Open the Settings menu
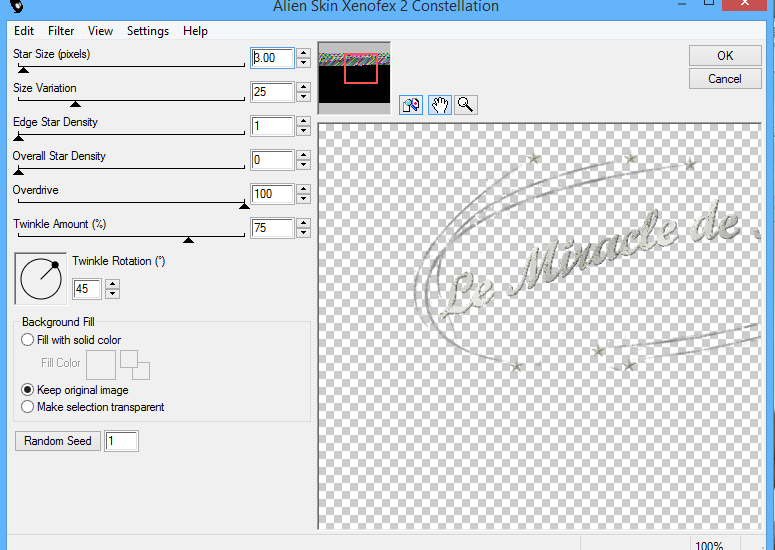Screen dimensions: 775x550 (x=148, y=31)
